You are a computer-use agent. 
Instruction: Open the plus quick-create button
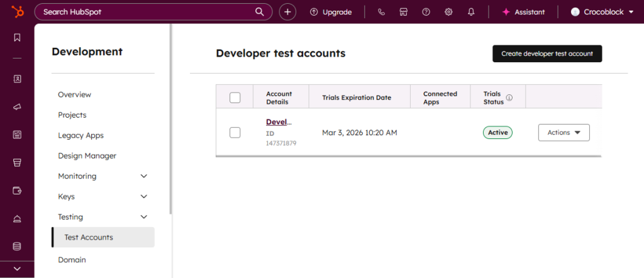[287, 12]
